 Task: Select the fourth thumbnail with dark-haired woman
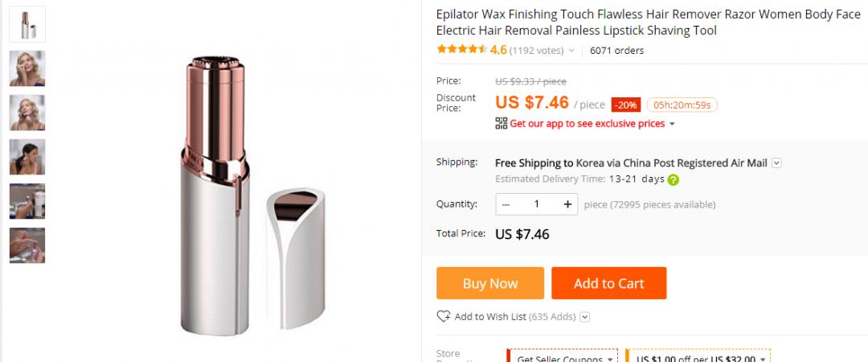tap(27, 157)
